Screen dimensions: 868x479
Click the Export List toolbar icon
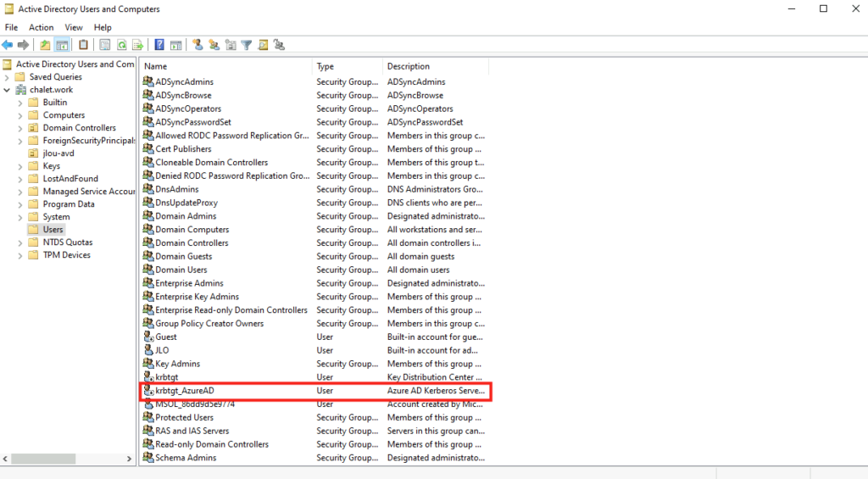(x=137, y=45)
